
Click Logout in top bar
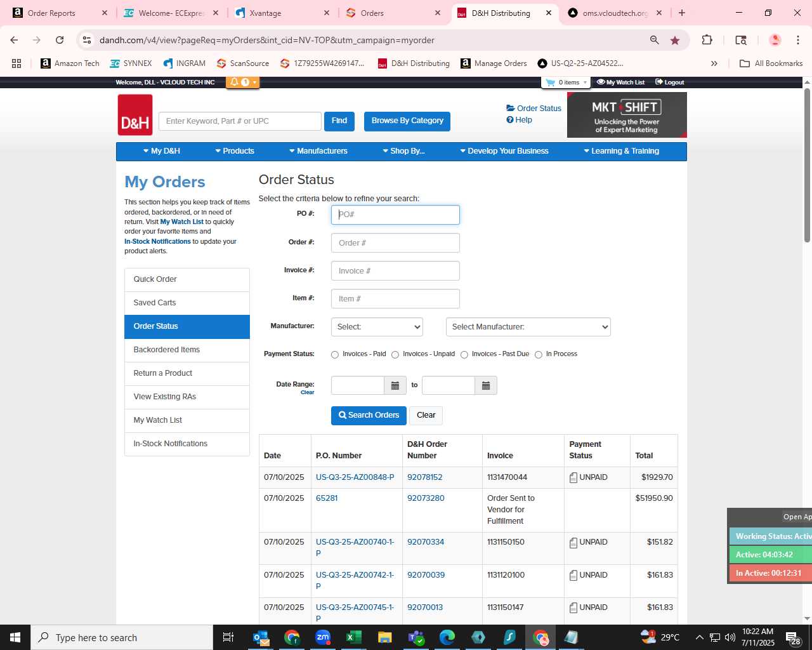point(669,83)
